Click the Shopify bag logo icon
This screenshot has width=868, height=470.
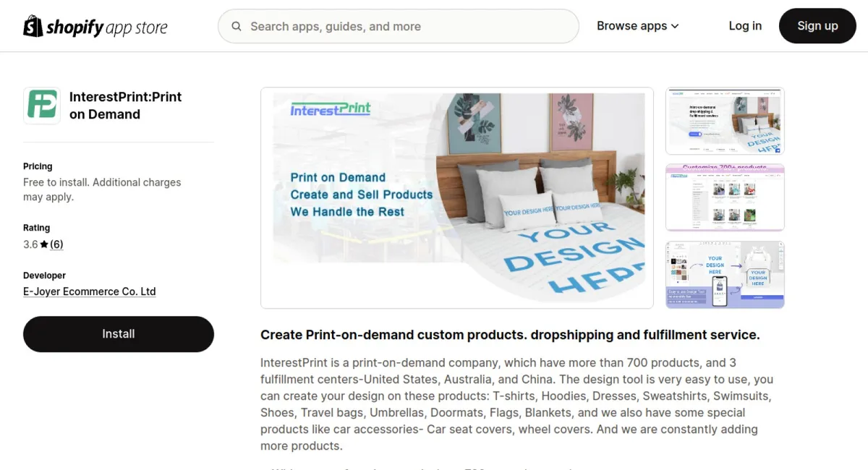click(x=33, y=26)
